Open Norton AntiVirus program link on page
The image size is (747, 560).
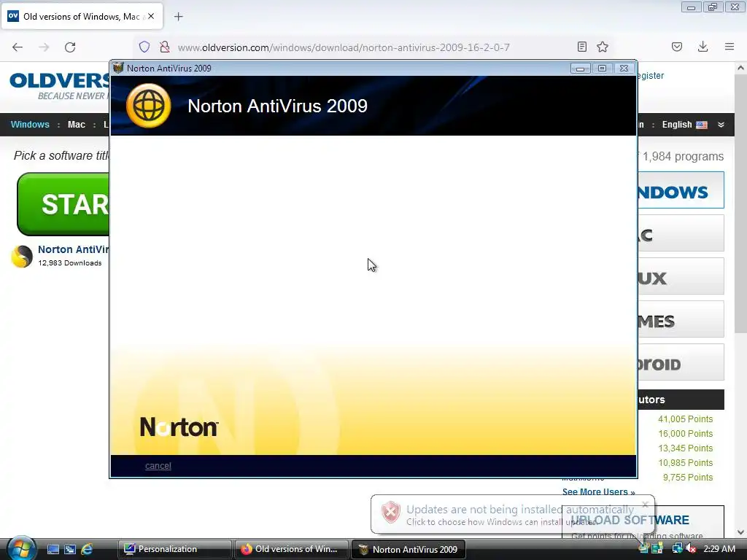click(x=74, y=249)
